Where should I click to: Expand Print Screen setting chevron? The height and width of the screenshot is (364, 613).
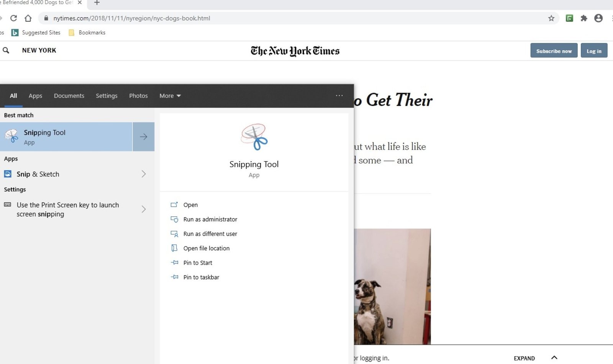[x=144, y=209]
